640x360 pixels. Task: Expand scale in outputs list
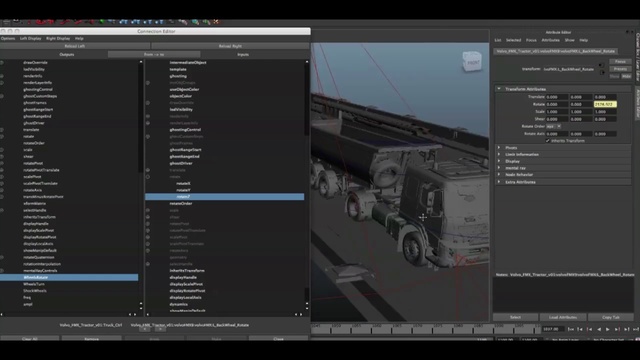tap(2, 150)
